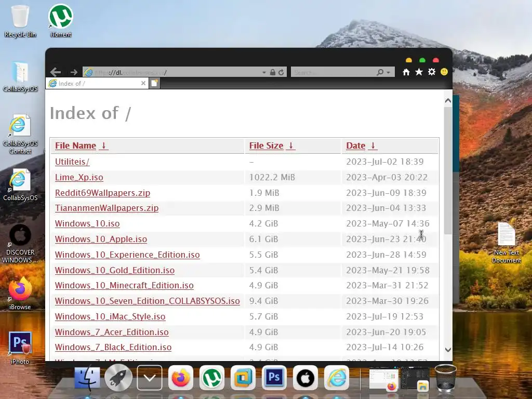Download Lime_Xp.iso
This screenshot has width=532, height=399.
click(x=79, y=177)
